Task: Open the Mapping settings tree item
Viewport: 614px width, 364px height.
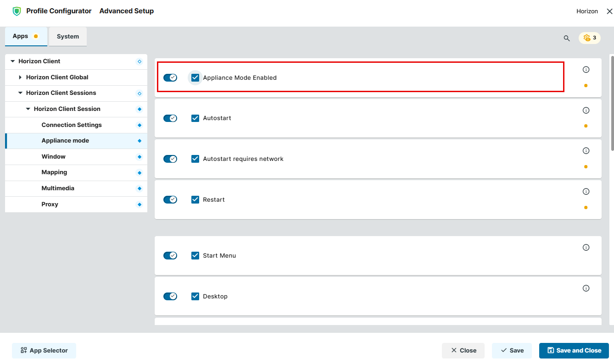Action: (76, 172)
